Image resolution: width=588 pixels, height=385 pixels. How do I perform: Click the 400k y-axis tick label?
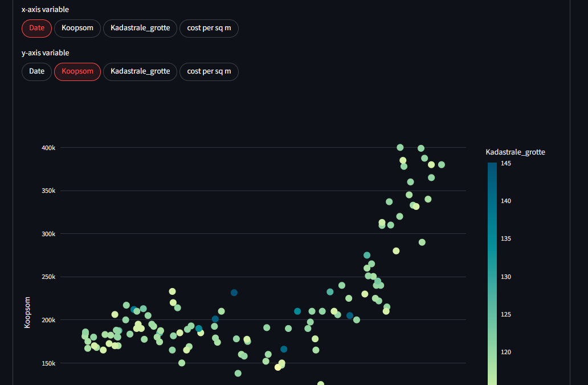pos(49,148)
